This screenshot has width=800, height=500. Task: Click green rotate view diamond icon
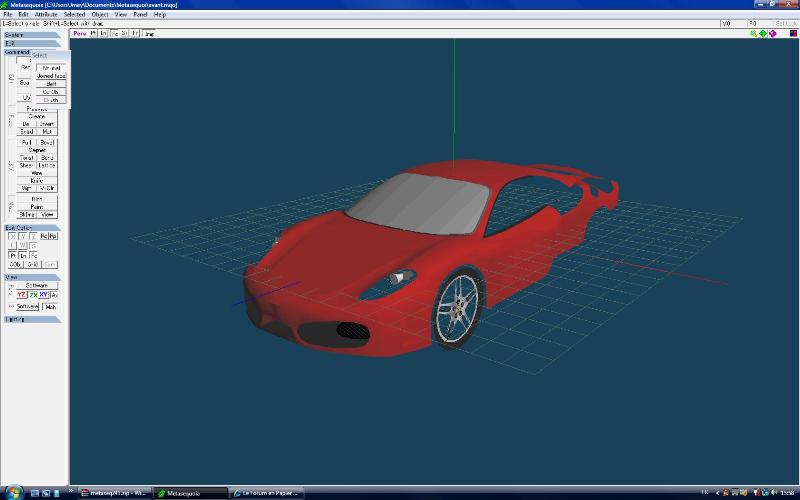pos(763,34)
